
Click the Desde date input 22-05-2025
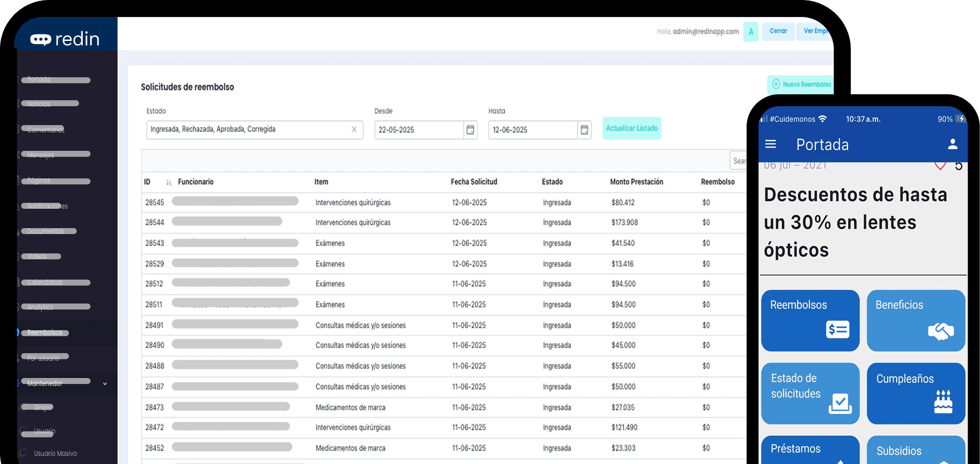click(419, 130)
